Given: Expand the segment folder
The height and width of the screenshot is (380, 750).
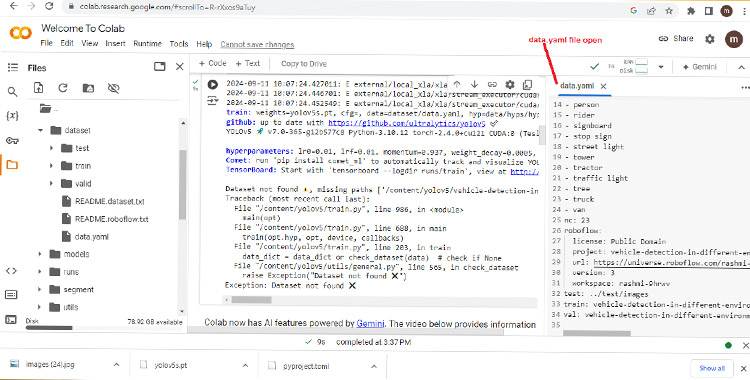Looking at the screenshot, I should point(40,290).
